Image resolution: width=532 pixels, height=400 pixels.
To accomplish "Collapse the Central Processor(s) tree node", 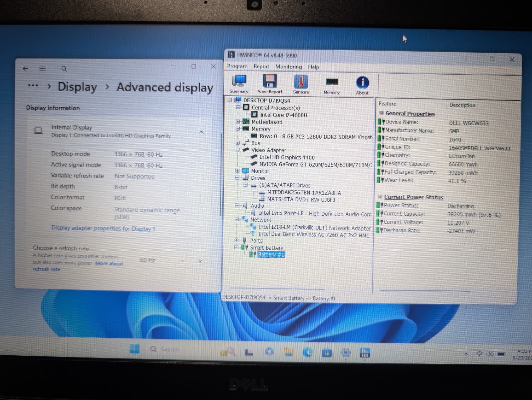I will coord(238,107).
